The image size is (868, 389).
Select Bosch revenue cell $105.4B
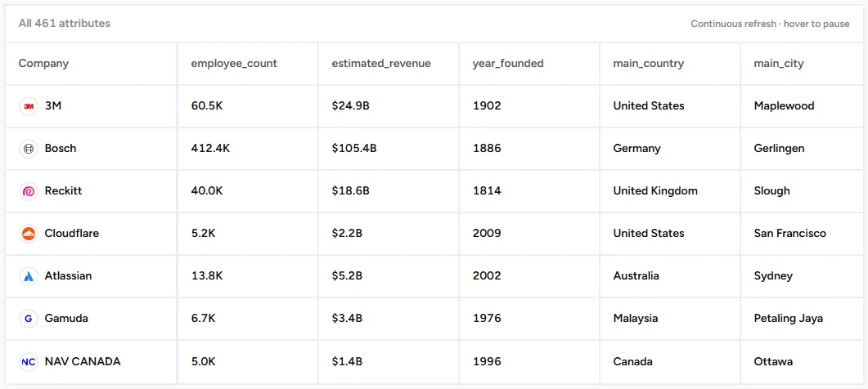point(353,148)
